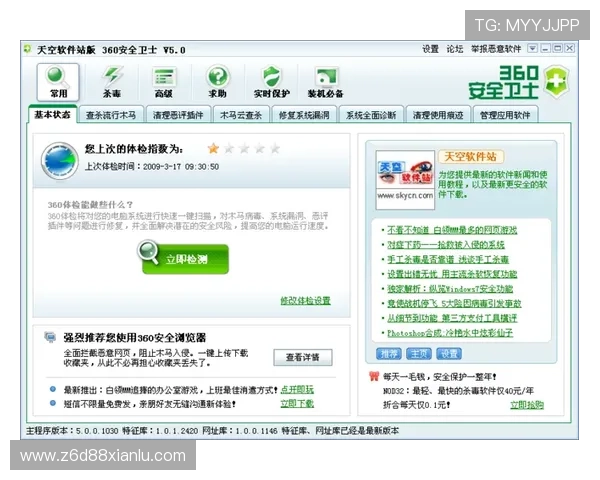The height and width of the screenshot is (480, 600).
Task: Open news link 不看不知道 白领mm最多的网页游戏
Action: coord(452,230)
